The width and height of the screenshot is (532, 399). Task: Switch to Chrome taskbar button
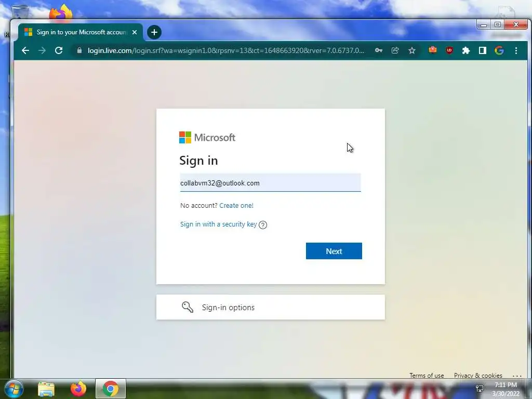111,389
